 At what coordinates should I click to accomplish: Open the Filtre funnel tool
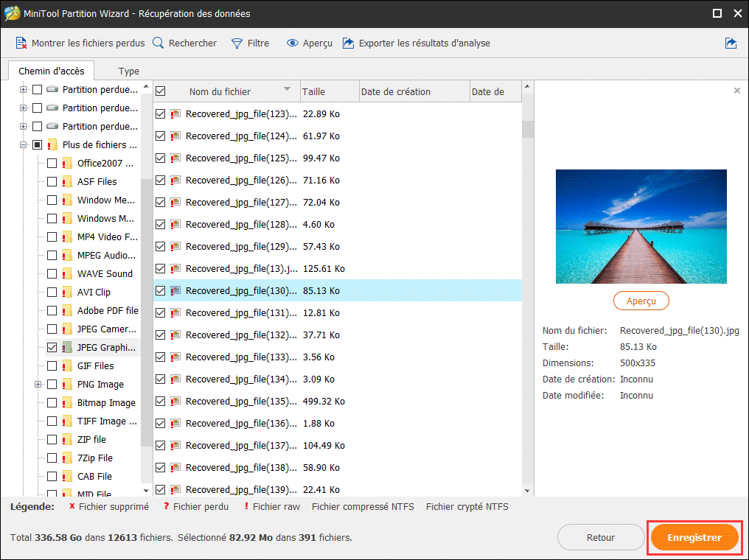pyautogui.click(x=237, y=43)
